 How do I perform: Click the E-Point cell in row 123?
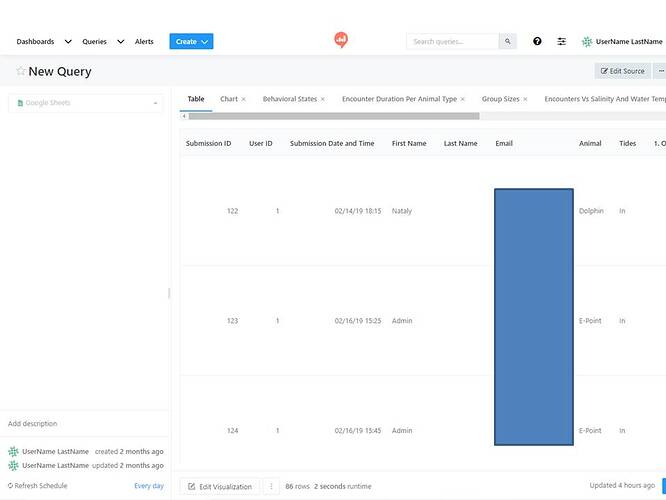tap(590, 321)
